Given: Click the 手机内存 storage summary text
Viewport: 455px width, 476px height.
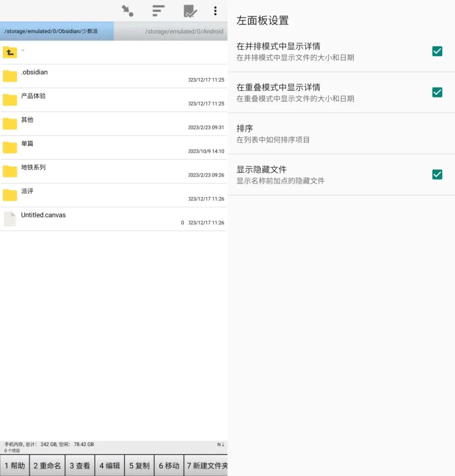Looking at the screenshot, I should 49,444.
